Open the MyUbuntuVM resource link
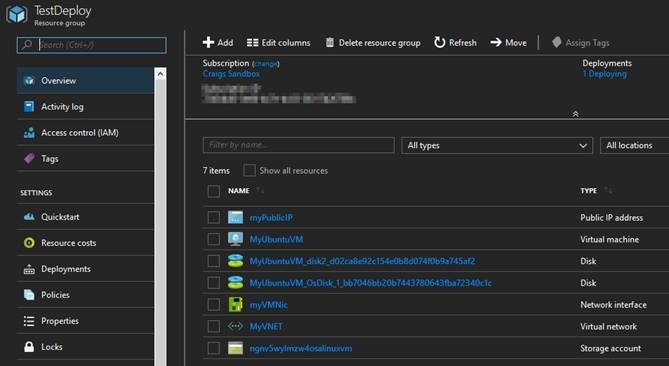This screenshot has width=669, height=366. coord(276,239)
